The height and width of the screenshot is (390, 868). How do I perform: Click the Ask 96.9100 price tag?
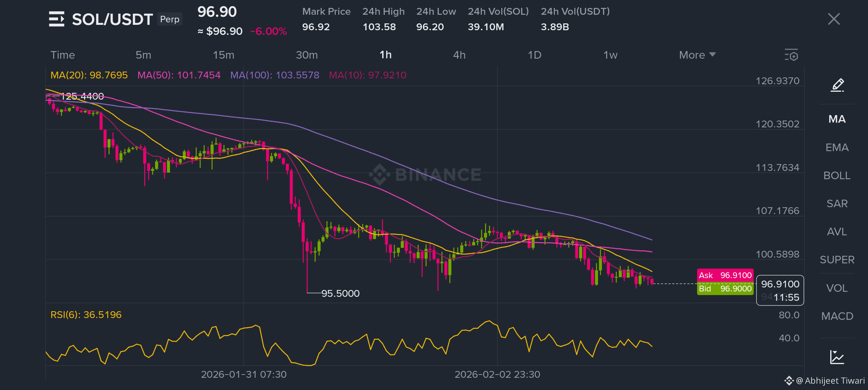point(725,275)
